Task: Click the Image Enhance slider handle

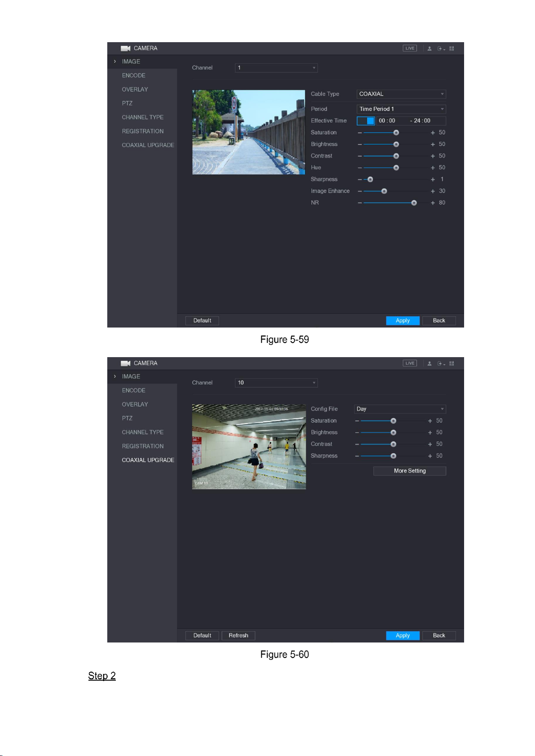Action: pos(384,191)
